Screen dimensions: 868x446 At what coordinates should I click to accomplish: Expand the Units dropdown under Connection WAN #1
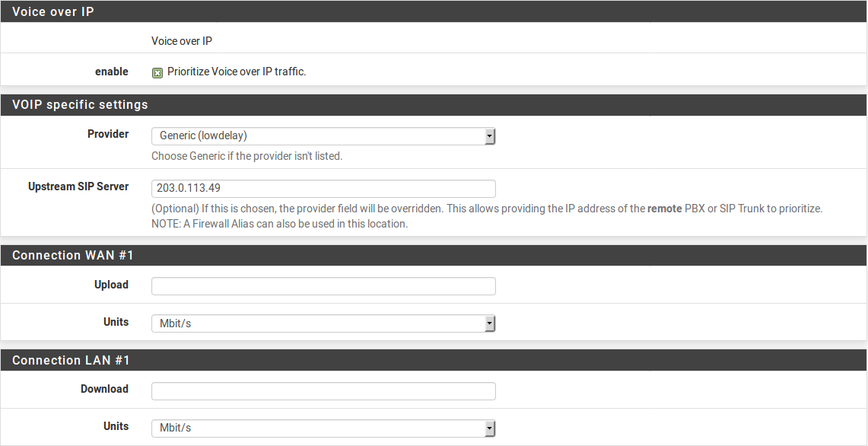[x=323, y=323]
